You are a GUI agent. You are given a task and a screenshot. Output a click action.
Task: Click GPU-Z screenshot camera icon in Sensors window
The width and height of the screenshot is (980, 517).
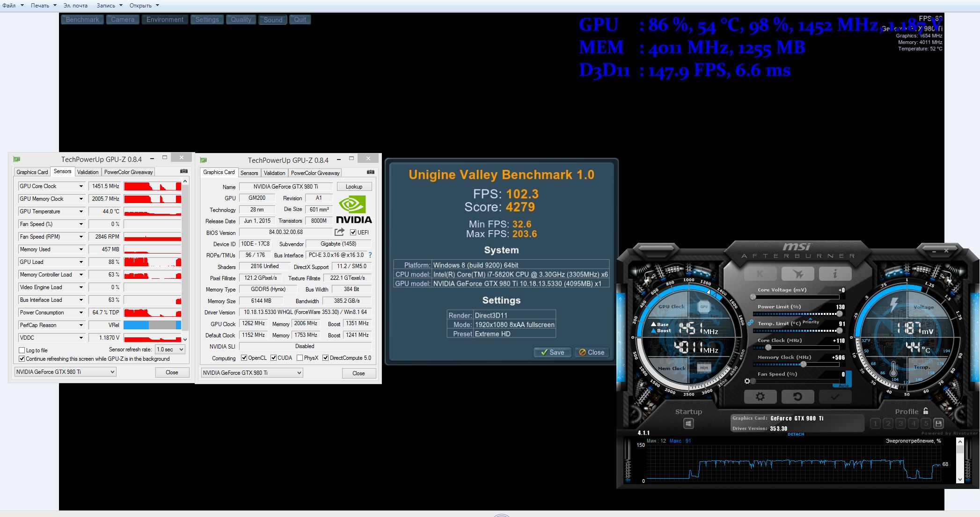click(184, 171)
